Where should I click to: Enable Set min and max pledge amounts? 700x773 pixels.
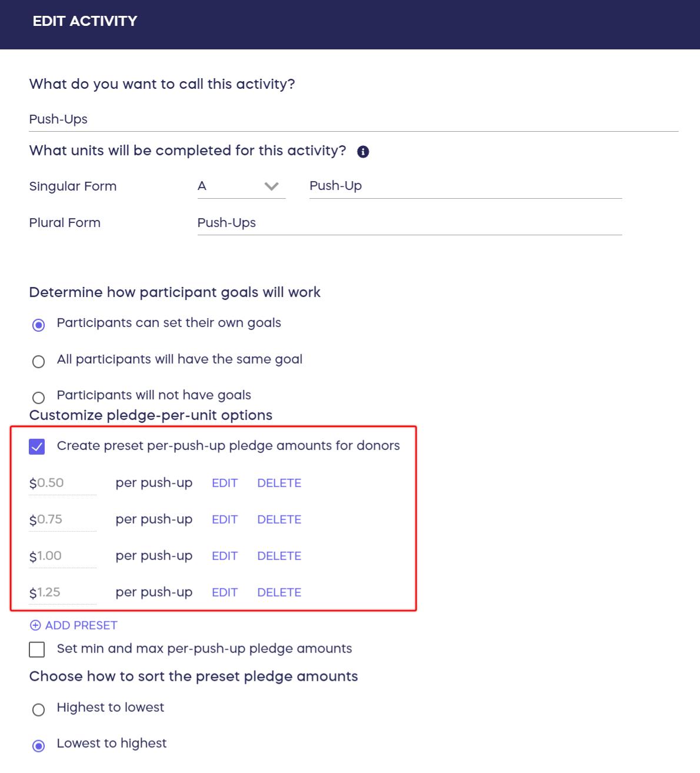tap(37, 649)
